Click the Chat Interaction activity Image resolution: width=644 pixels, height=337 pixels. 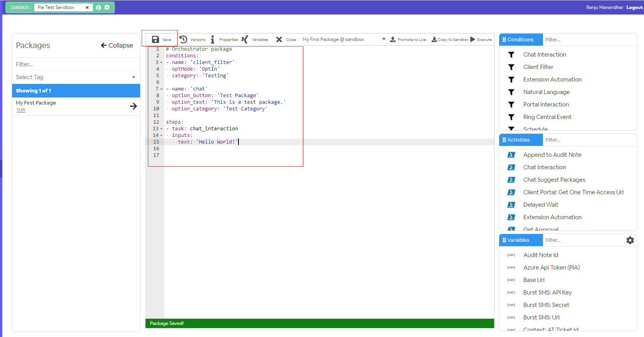(x=544, y=167)
